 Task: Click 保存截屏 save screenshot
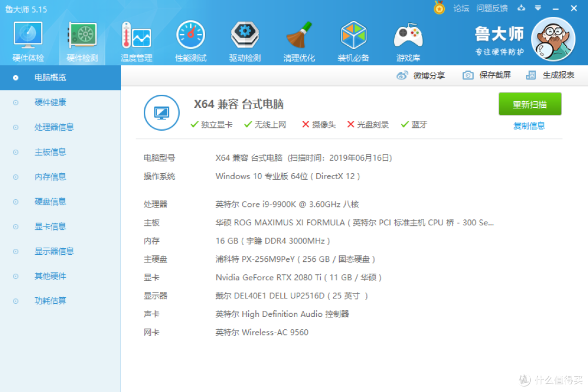pyautogui.click(x=495, y=75)
